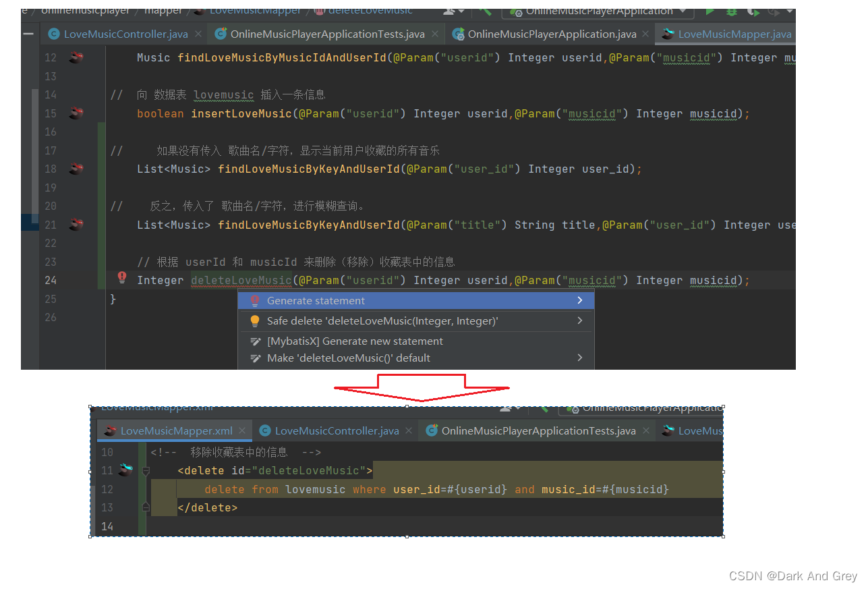Switch to OnlineMusicPlayerApplication.java tab

(551, 34)
